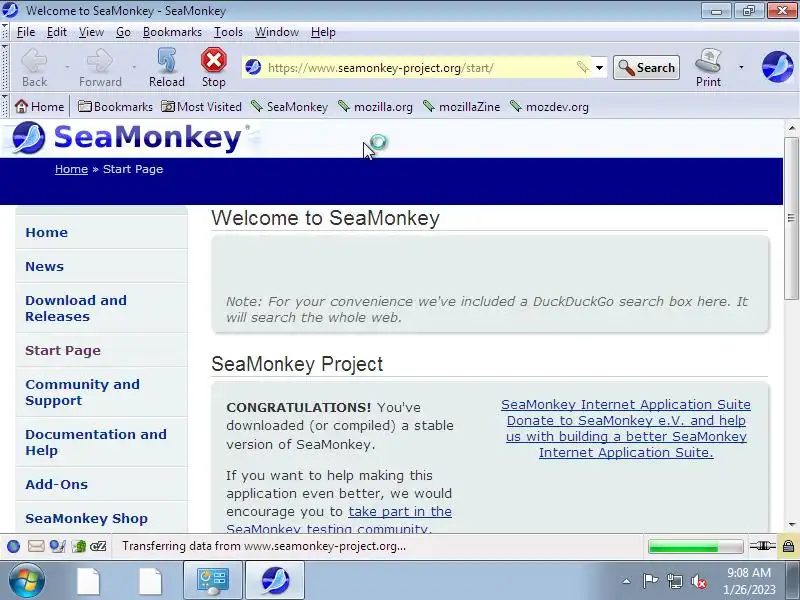Screen dimensions: 800x600
Task: Click the scrollbar down arrow
Action: tap(791, 525)
